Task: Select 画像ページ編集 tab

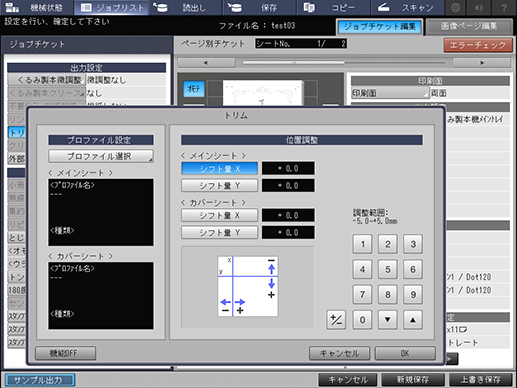Action: coord(469,26)
